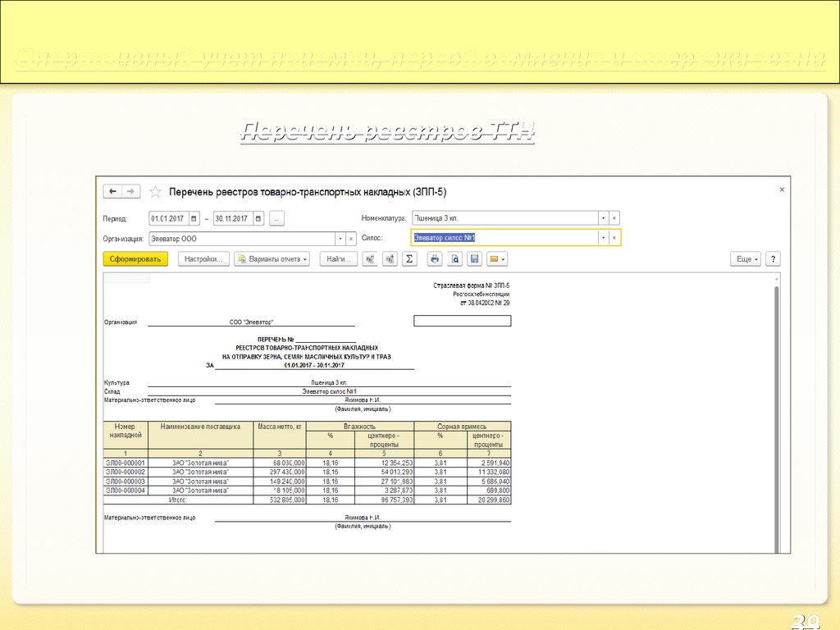Open the send by email dropdown
The height and width of the screenshot is (630, 840).
(x=497, y=258)
